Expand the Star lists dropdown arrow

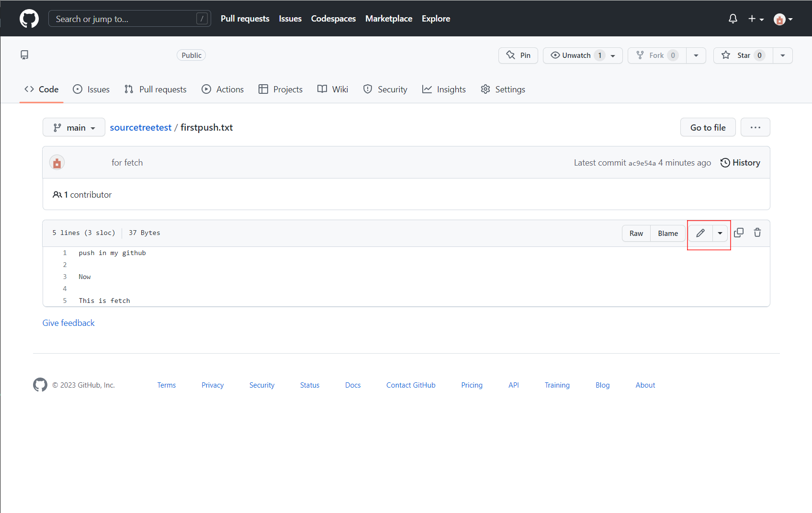coord(783,56)
